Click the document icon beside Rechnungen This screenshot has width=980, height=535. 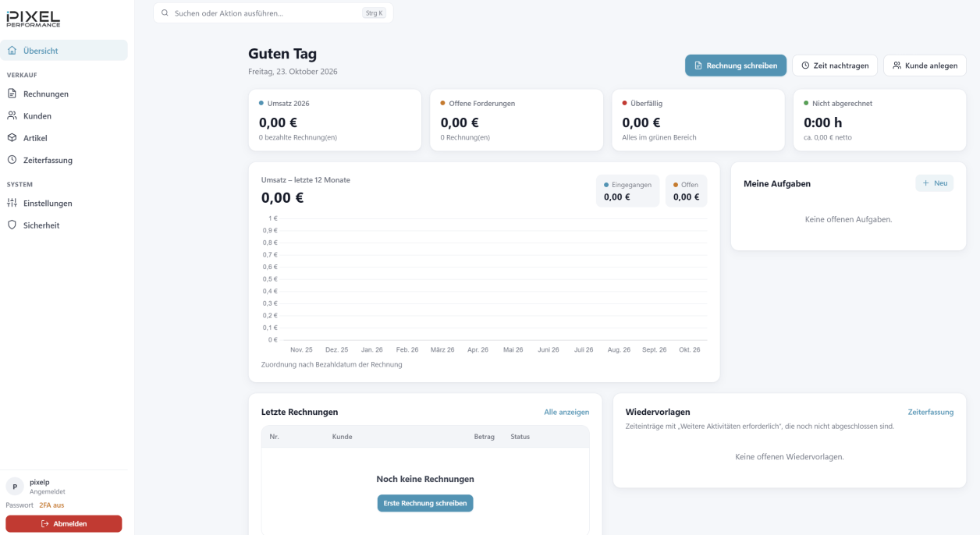[x=12, y=94]
